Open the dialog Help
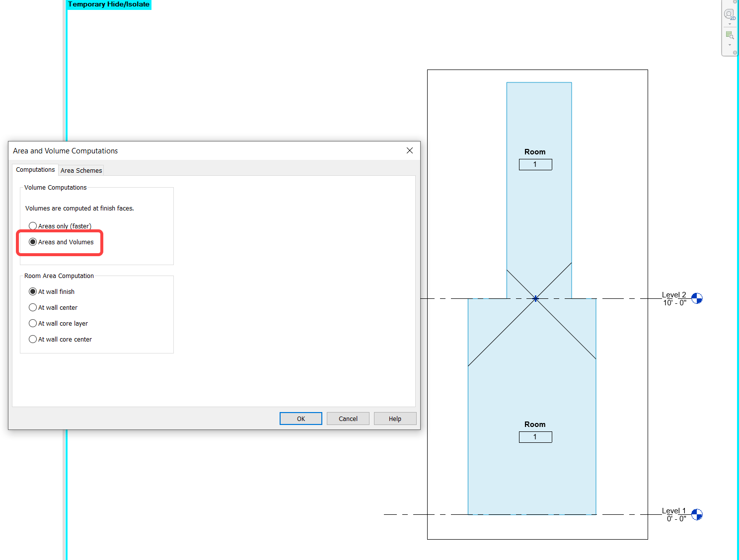 pyautogui.click(x=395, y=419)
